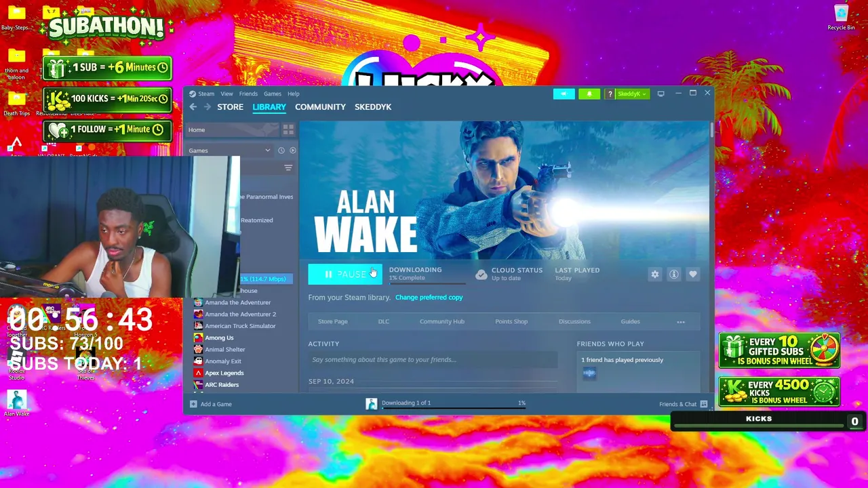Open Discussions link
The image size is (868, 488).
(x=574, y=322)
